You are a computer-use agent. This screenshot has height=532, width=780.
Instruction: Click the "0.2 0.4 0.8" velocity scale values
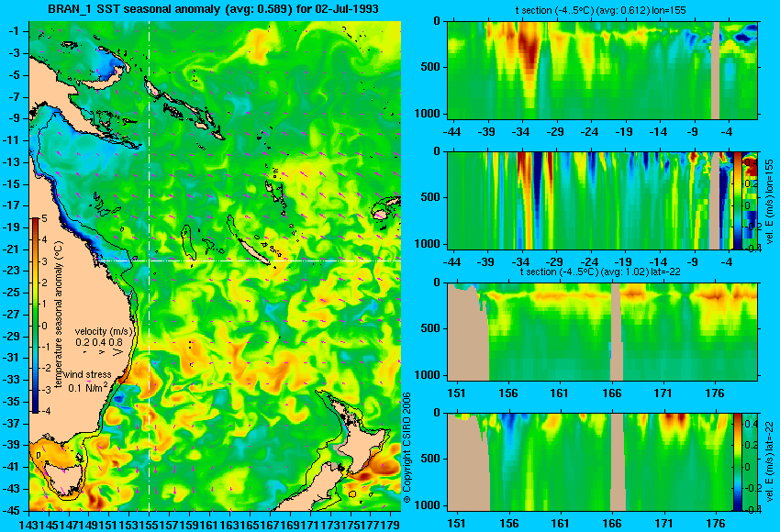[98, 342]
